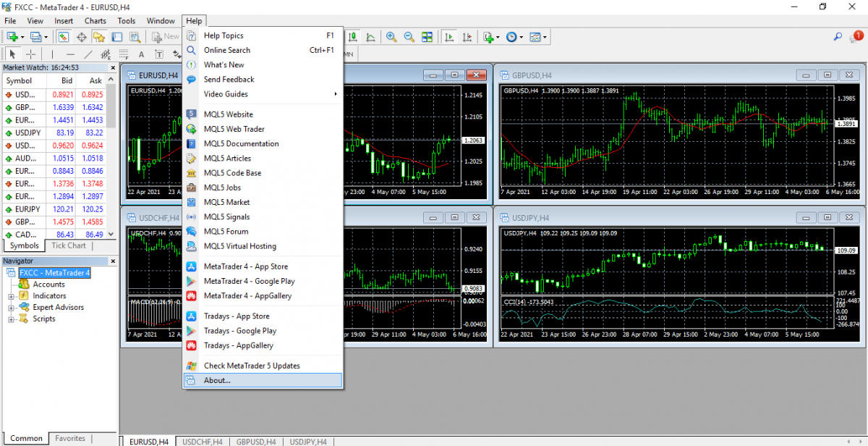Open the File menu

[11, 21]
